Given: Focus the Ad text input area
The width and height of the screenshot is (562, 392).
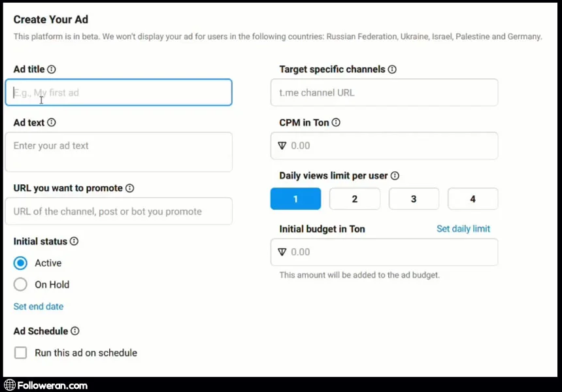Looking at the screenshot, I should pyautogui.click(x=118, y=152).
